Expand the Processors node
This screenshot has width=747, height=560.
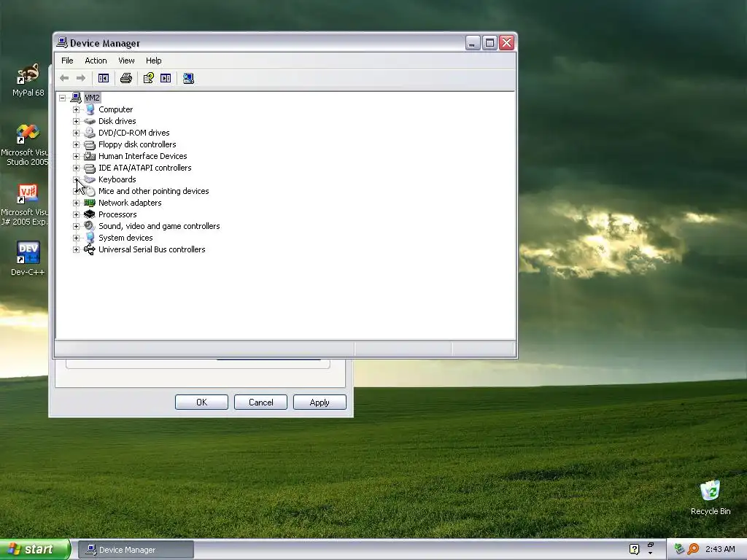[76, 215]
